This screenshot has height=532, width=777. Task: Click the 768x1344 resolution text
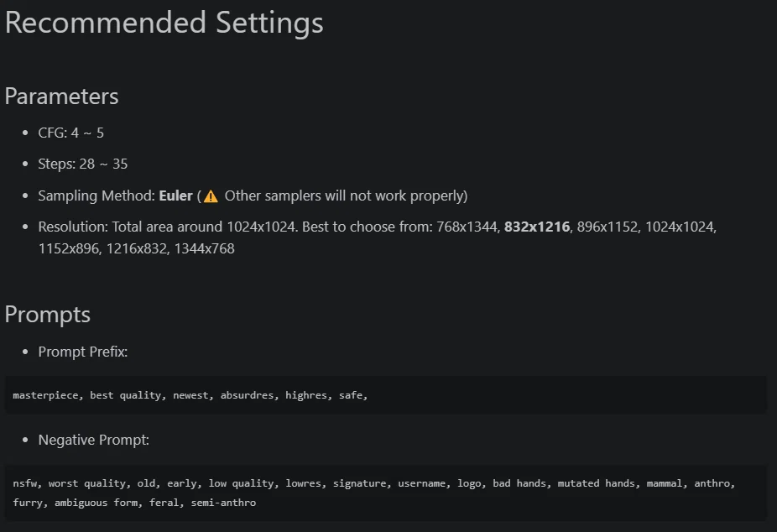click(467, 227)
